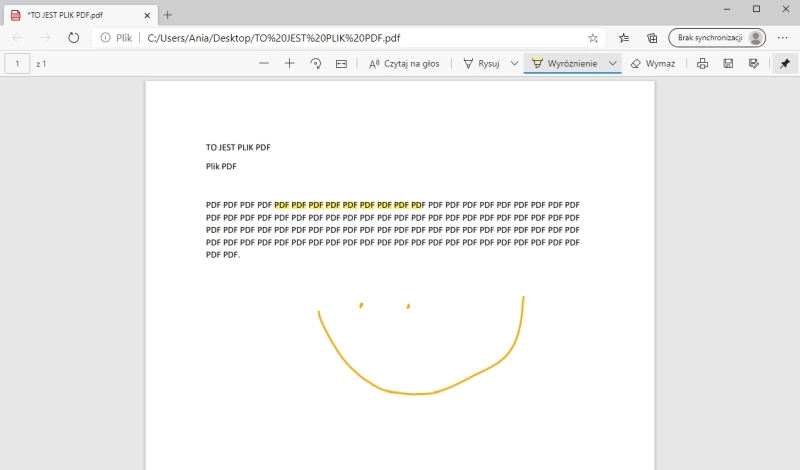
Task: Click the last line 'PDF PDF.'
Action: [222, 255]
